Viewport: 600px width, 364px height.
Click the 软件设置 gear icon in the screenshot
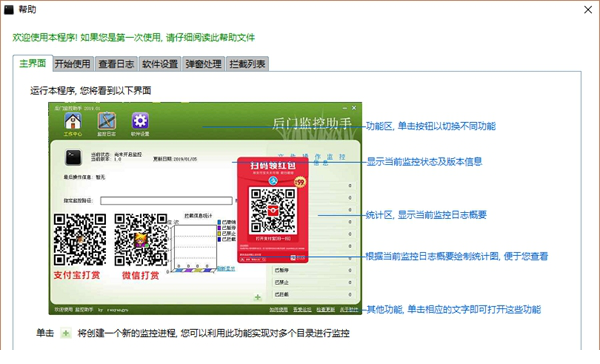140,121
